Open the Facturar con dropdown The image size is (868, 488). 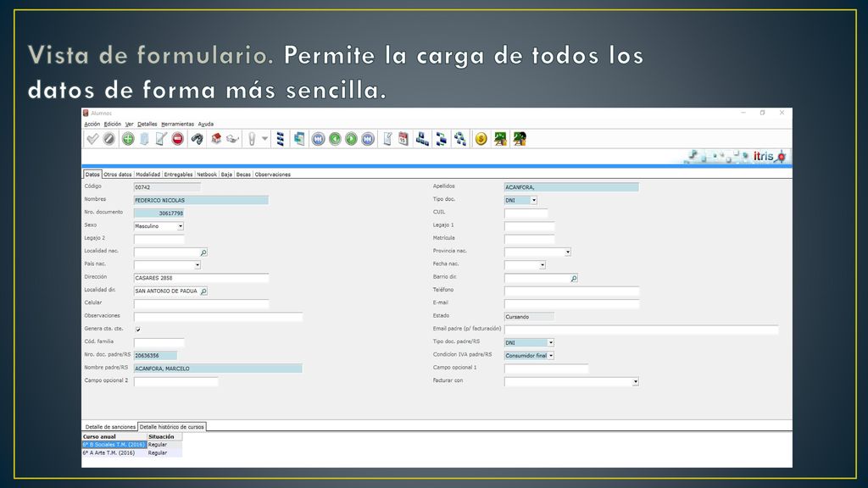pyautogui.click(x=636, y=382)
